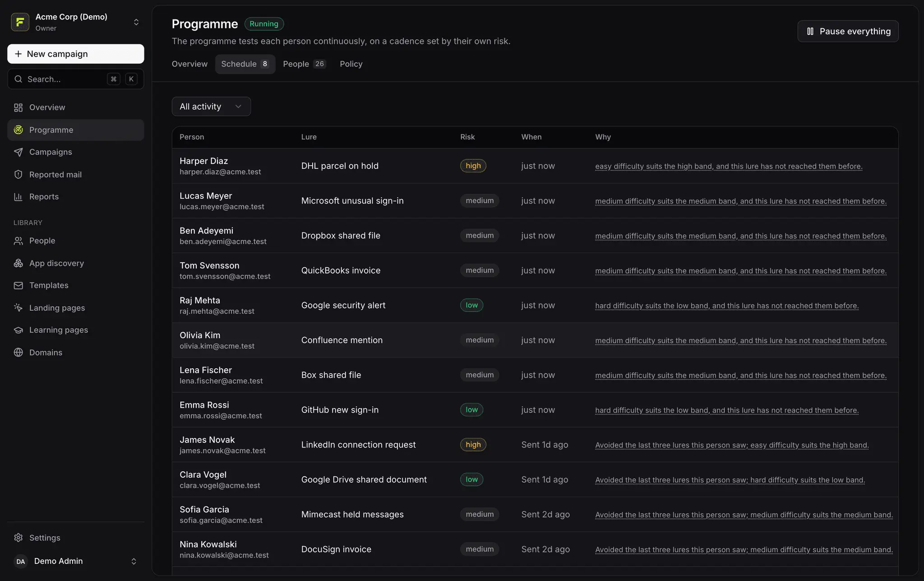This screenshot has height=581, width=924.
Task: Open the reason link for James Novak
Action: pyautogui.click(x=732, y=445)
